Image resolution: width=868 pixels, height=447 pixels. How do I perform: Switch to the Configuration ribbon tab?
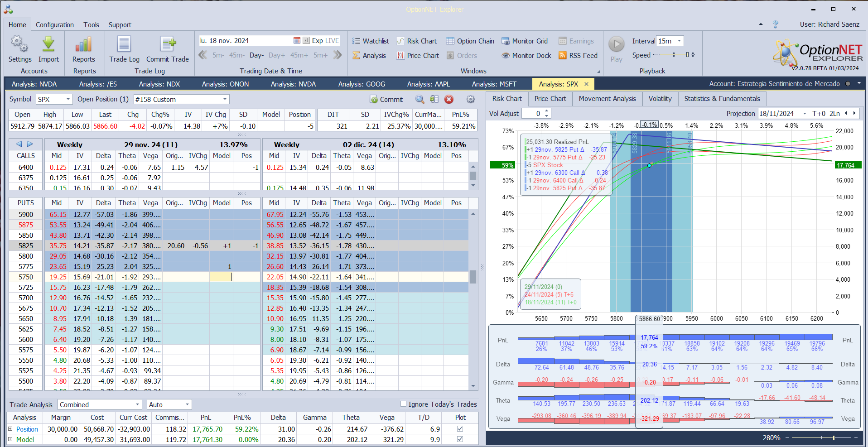(55, 25)
